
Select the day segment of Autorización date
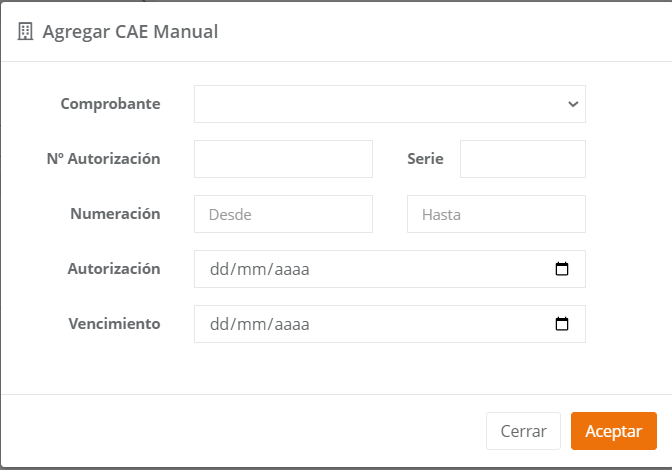point(219,269)
